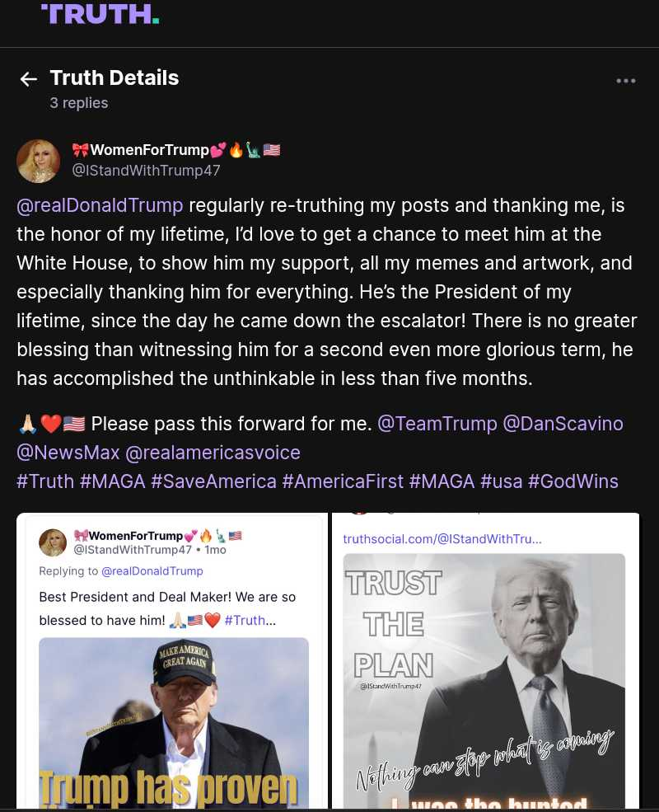Click the #GodWins hashtag
Screen dimensions: 659x812
(573, 481)
